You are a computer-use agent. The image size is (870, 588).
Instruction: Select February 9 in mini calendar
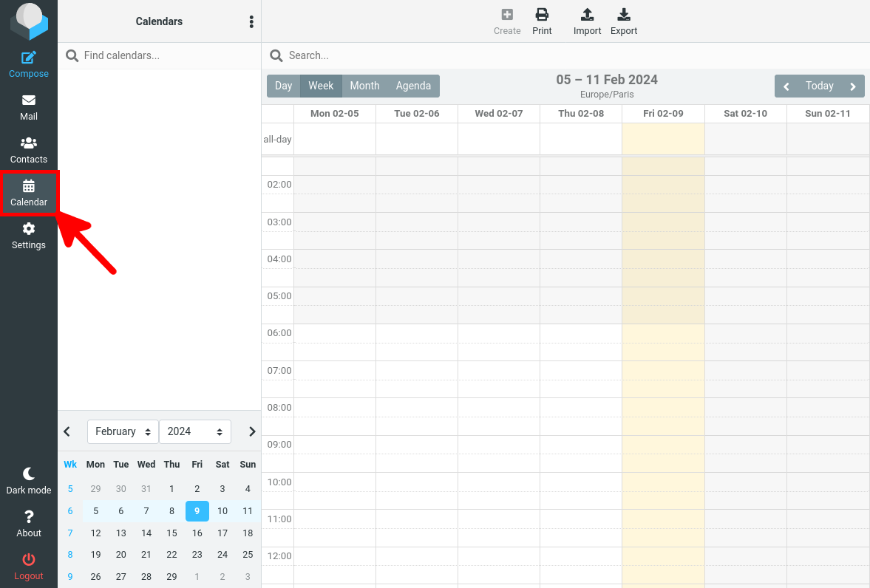(197, 510)
